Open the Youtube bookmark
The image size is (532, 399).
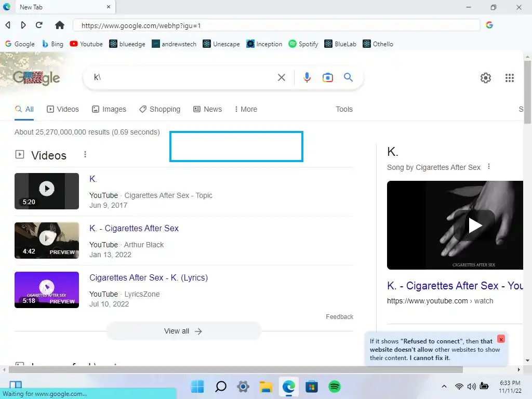(x=86, y=44)
